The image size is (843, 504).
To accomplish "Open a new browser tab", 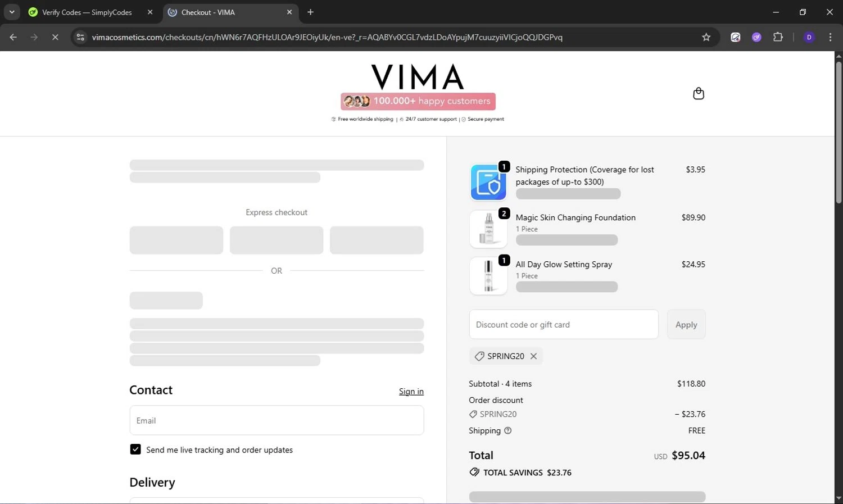I will pyautogui.click(x=310, y=12).
